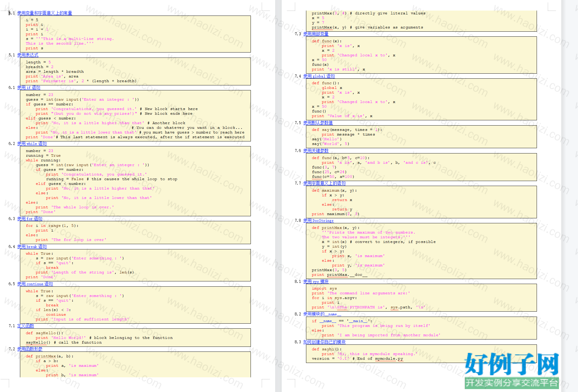Open the 使用 while 语句 heading link
Image resolution: width=578 pixels, height=392 pixels.
tap(32, 143)
